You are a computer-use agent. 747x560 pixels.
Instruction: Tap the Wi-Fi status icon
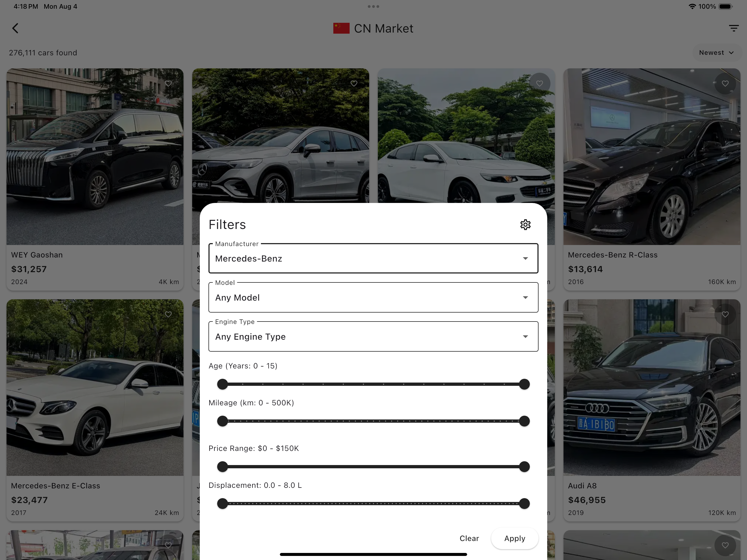(692, 7)
